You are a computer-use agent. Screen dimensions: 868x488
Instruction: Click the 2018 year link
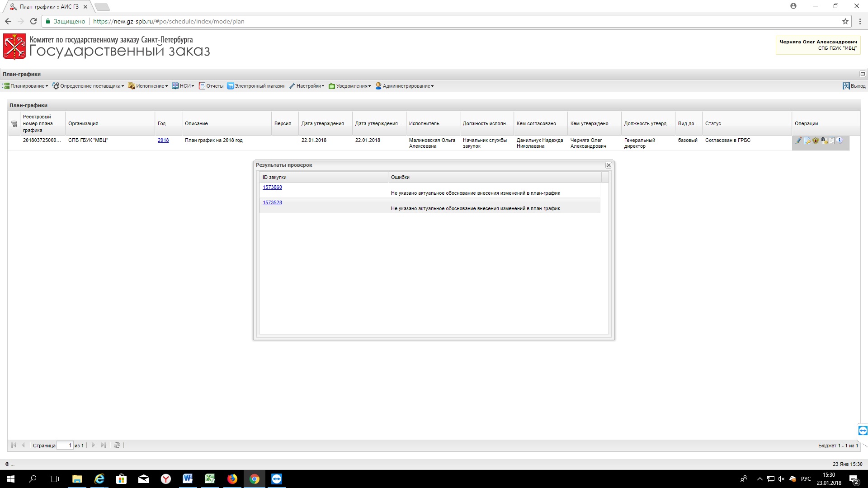tap(163, 140)
